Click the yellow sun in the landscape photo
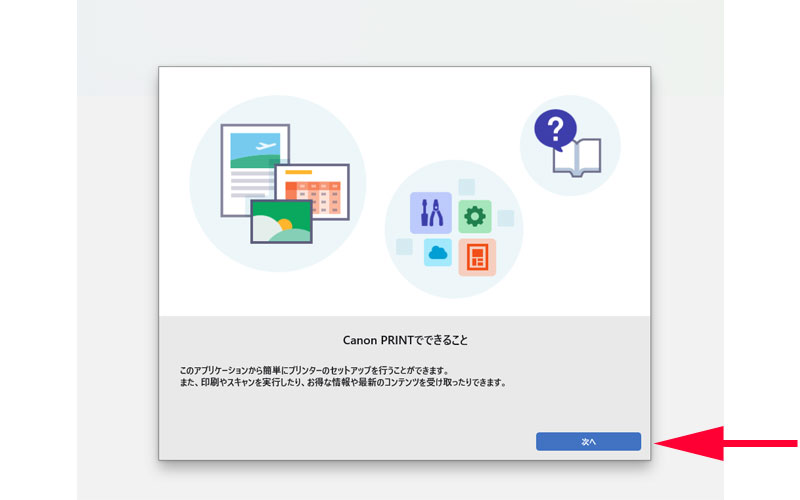This screenshot has height=500, width=800. click(284, 224)
